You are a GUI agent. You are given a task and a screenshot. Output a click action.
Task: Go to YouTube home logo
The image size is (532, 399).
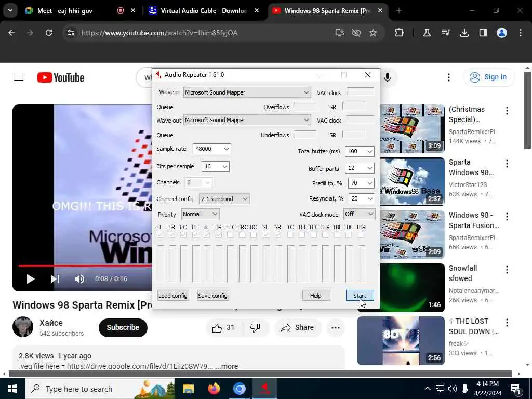pos(61,78)
